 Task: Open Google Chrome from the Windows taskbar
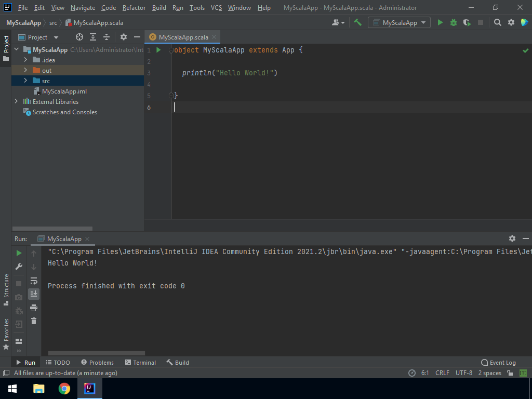pos(64,389)
